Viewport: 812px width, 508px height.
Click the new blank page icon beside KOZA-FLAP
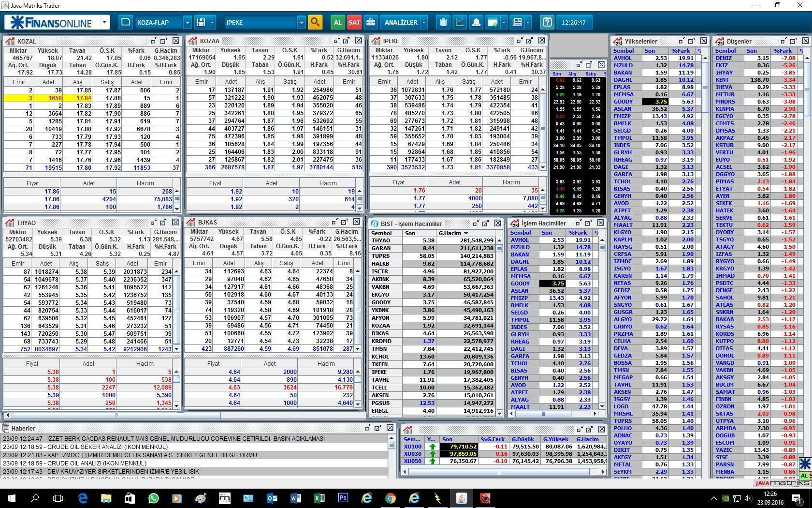point(125,22)
